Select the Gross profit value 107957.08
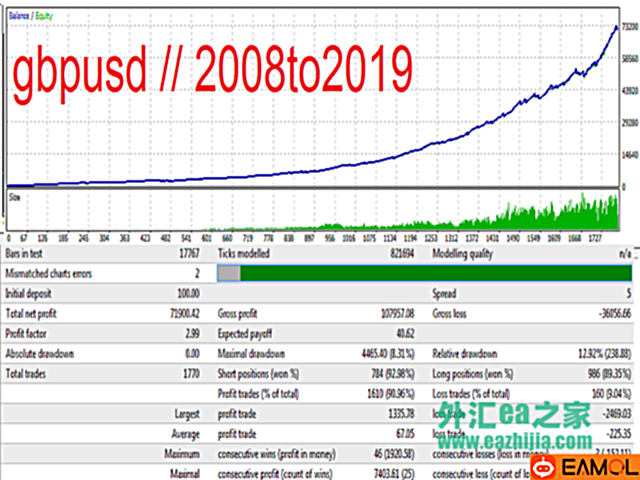 (x=390, y=314)
